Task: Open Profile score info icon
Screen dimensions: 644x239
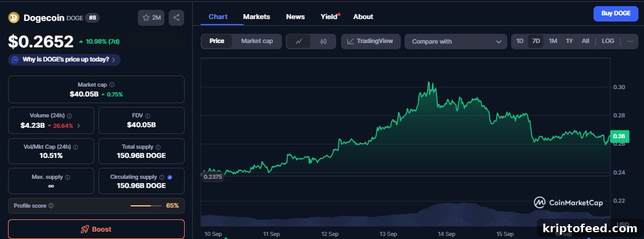Action: point(51,206)
